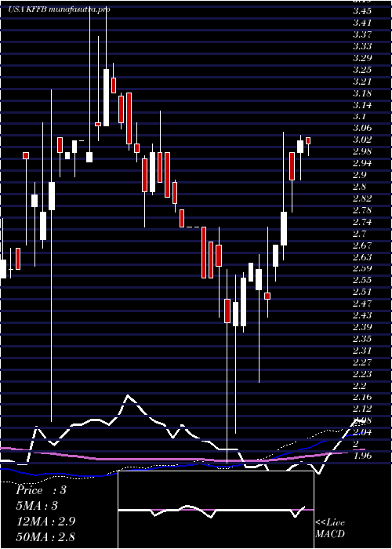Click the 3.02 price axis label
Screen dimensions: 392x549
coord(362,140)
